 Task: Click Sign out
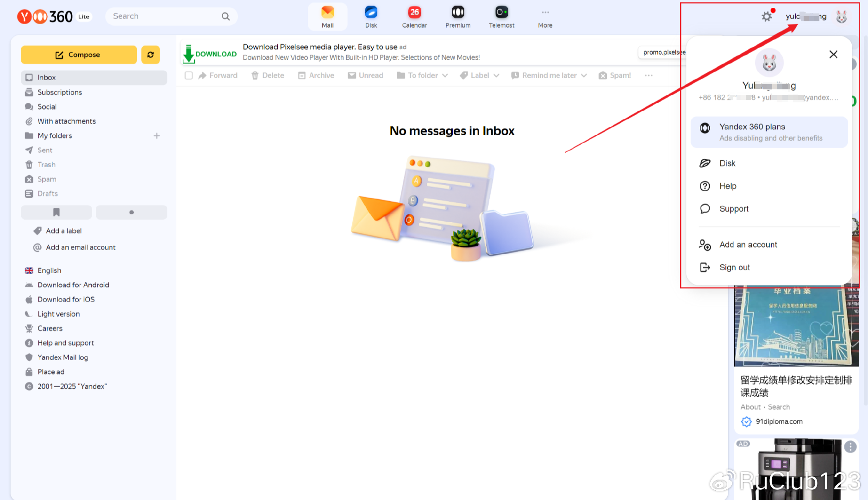tap(769, 267)
